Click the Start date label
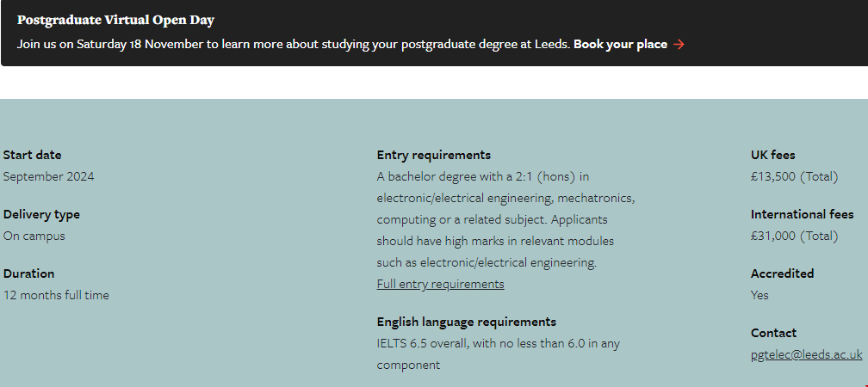Image resolution: width=868 pixels, height=387 pixels. coord(32,155)
